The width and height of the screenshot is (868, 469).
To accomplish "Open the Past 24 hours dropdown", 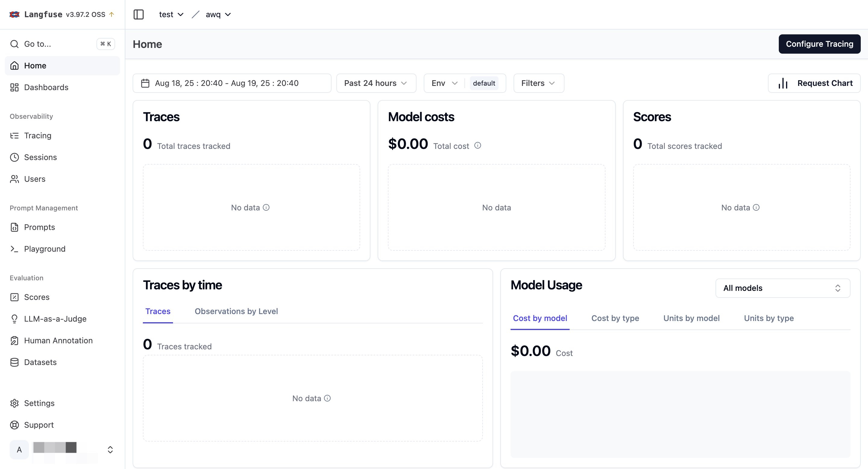I will pyautogui.click(x=376, y=83).
